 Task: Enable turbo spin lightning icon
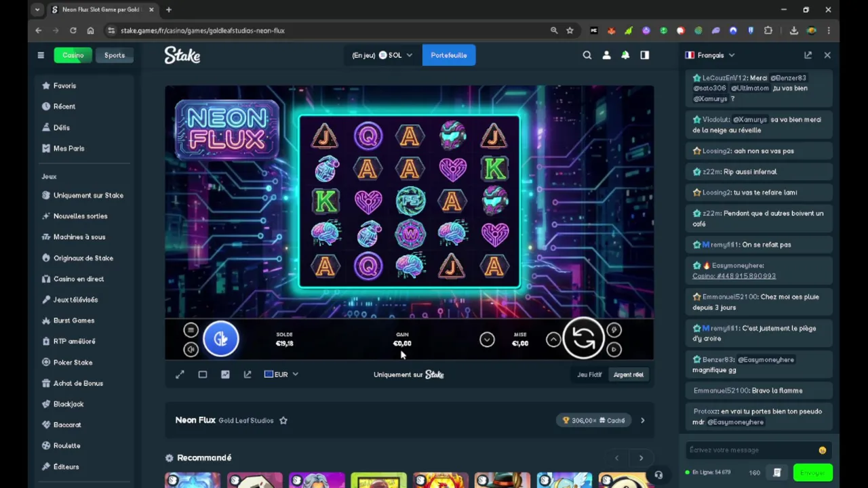click(614, 330)
